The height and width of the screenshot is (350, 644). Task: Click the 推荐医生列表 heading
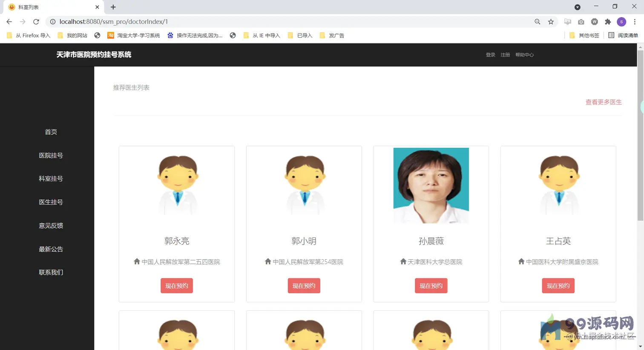point(131,87)
